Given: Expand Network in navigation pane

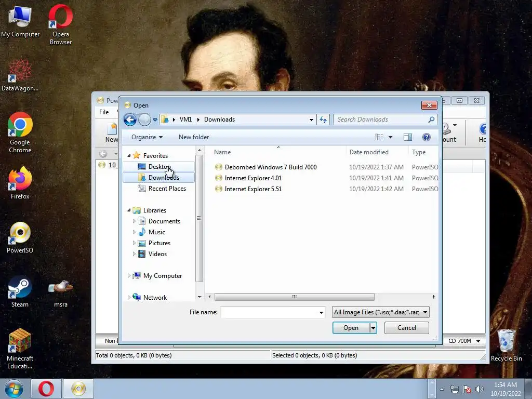Looking at the screenshot, I should click(129, 298).
